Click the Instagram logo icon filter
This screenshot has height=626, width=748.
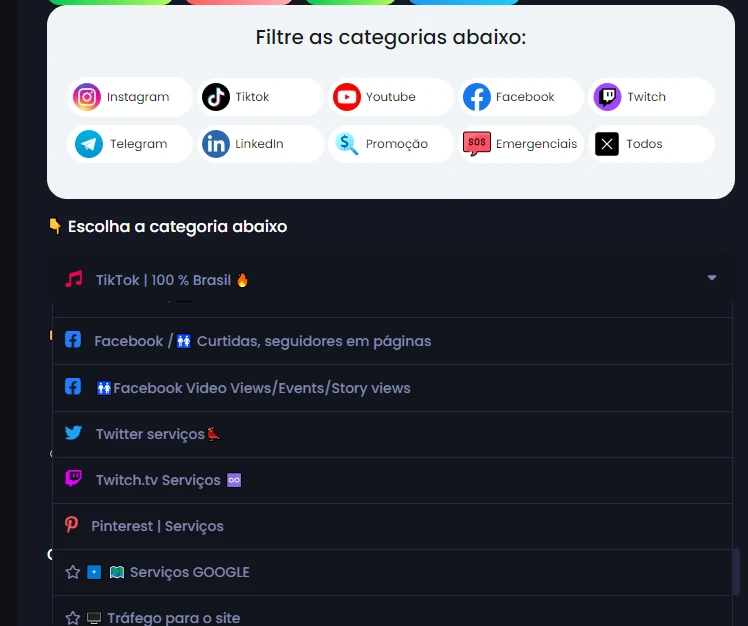[87, 97]
